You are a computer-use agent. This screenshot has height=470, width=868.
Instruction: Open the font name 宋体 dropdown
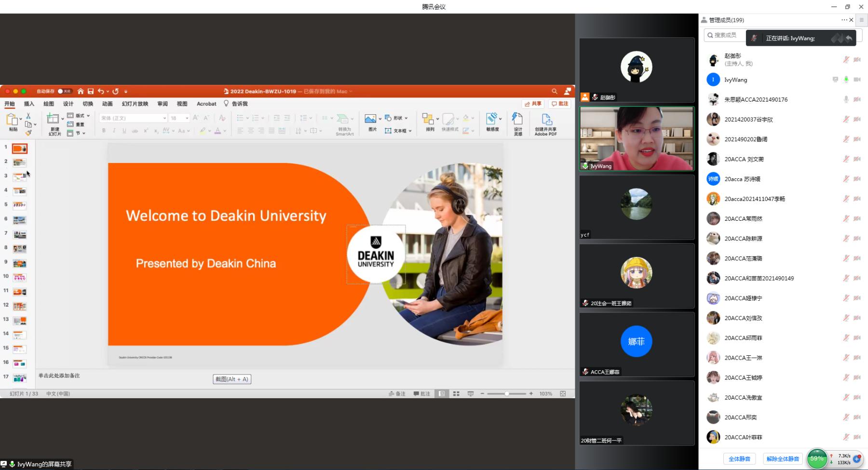pyautogui.click(x=164, y=118)
